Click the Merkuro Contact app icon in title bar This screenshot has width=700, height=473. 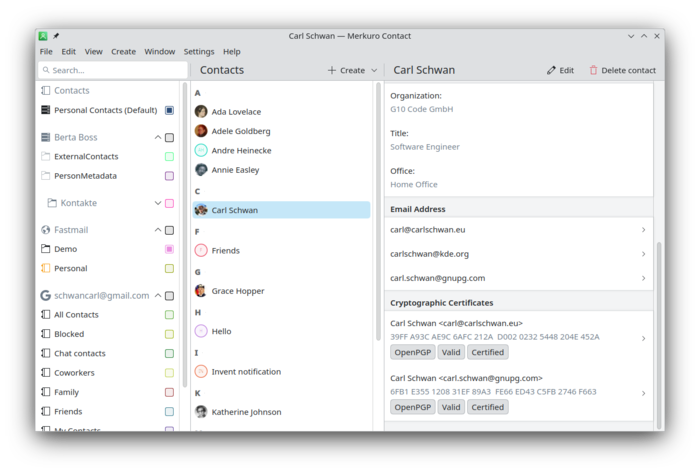43,36
